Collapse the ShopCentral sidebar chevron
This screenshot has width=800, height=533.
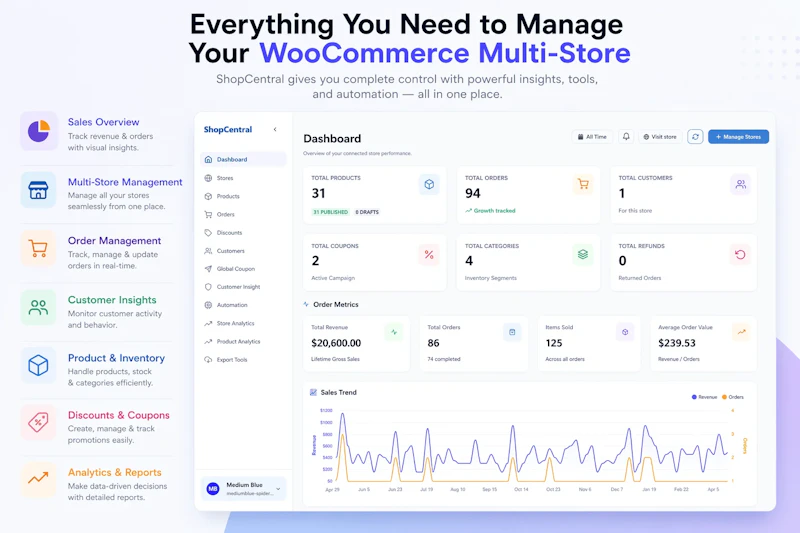[x=275, y=130]
